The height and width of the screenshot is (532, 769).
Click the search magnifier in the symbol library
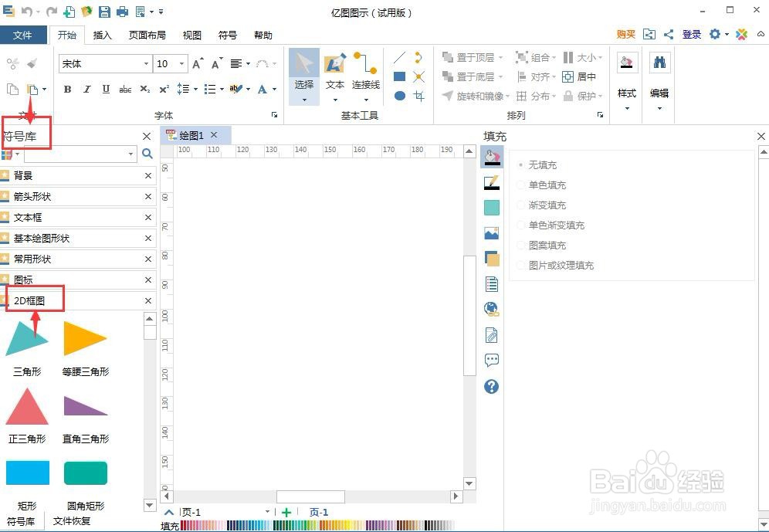point(147,154)
